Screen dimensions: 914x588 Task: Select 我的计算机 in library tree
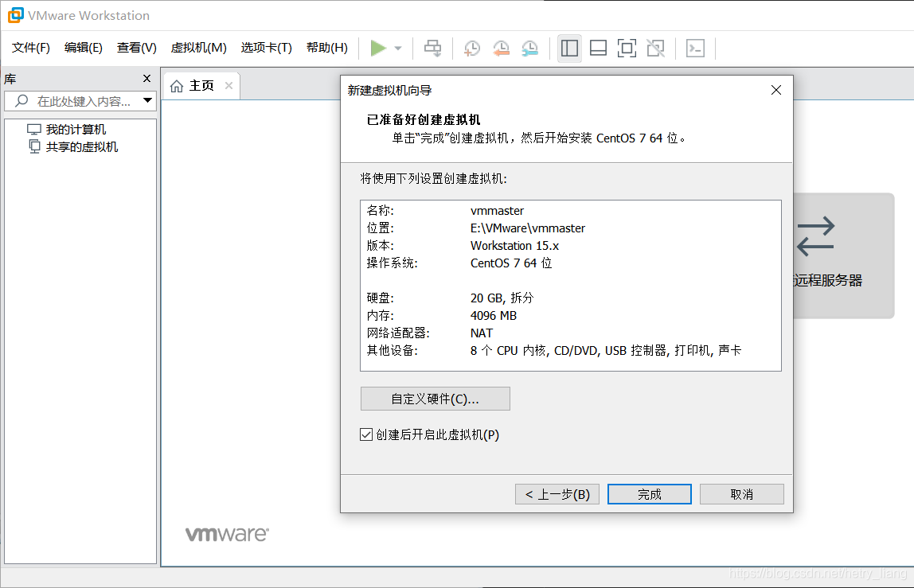[76, 130]
